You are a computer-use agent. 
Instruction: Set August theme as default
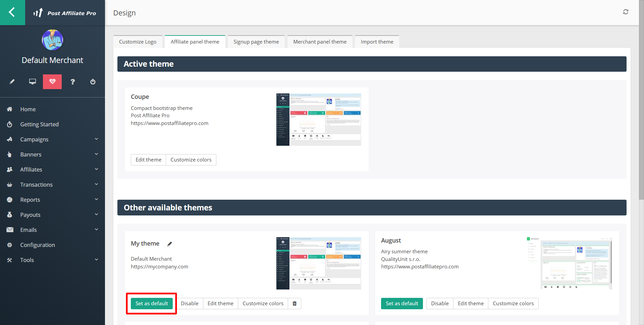point(402,304)
